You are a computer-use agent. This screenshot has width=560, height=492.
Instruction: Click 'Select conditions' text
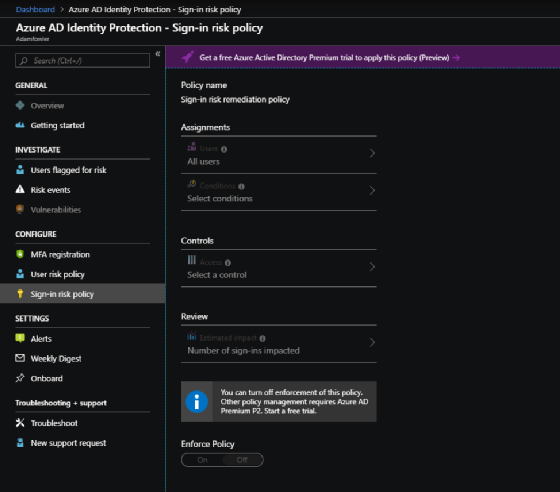[x=220, y=199]
